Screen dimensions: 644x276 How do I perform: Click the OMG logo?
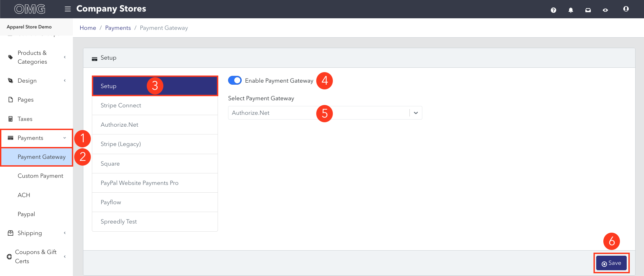coord(30,9)
